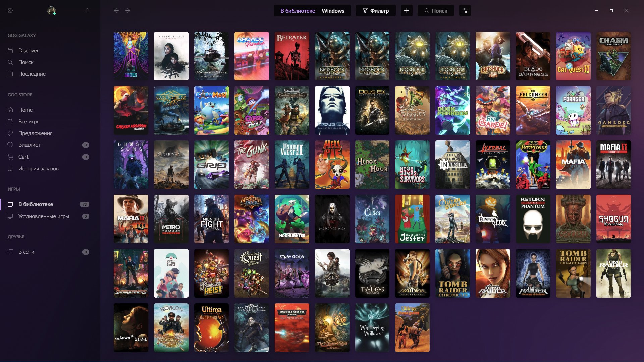Image resolution: width=644 pixels, height=362 pixels.
Task: Open the Chasm: The Rift cover
Action: pyautogui.click(x=613, y=56)
